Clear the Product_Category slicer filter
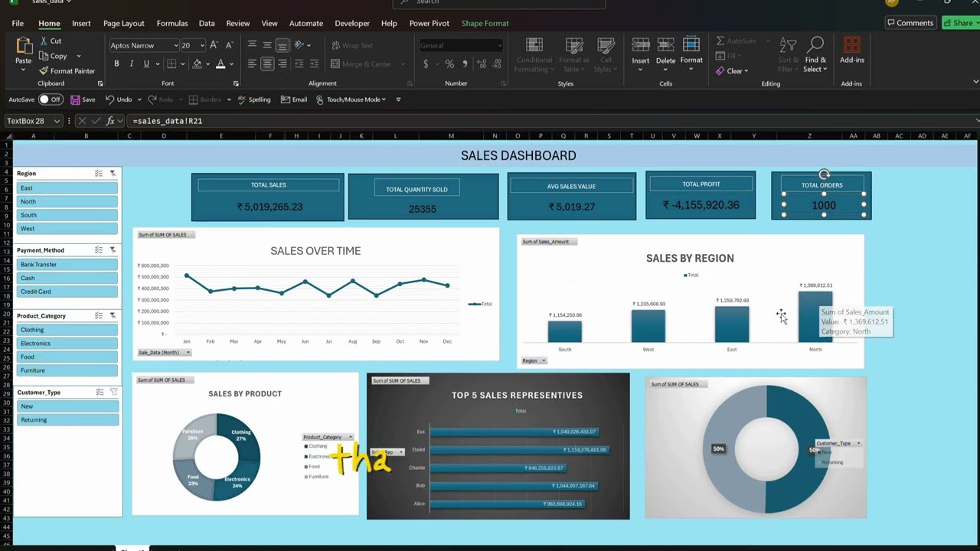This screenshot has width=980, height=551. tap(113, 315)
